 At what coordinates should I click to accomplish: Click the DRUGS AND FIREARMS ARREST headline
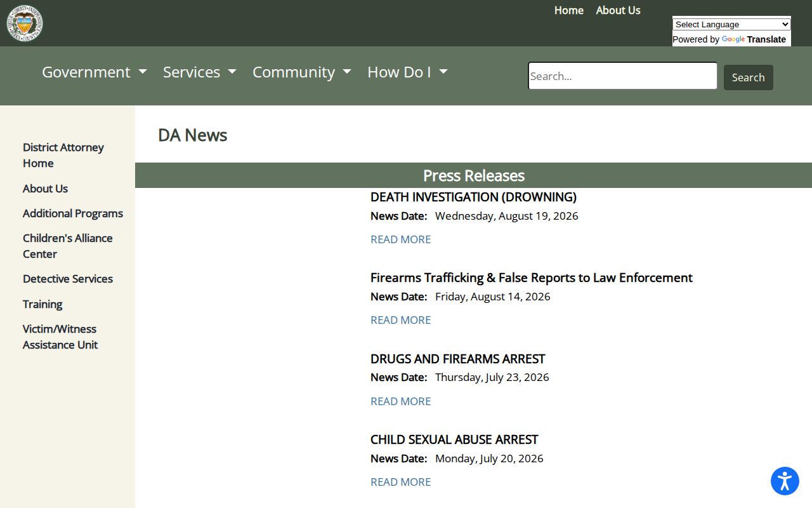click(457, 359)
